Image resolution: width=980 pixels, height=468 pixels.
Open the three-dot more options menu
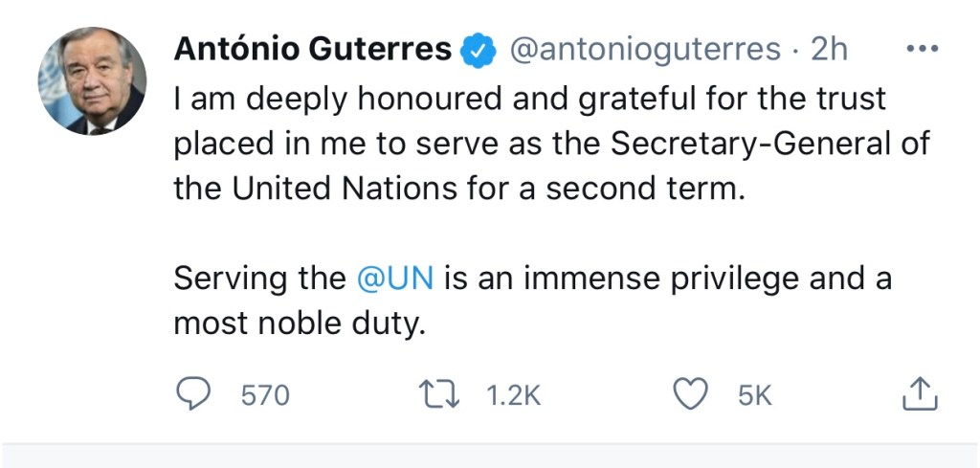(922, 51)
